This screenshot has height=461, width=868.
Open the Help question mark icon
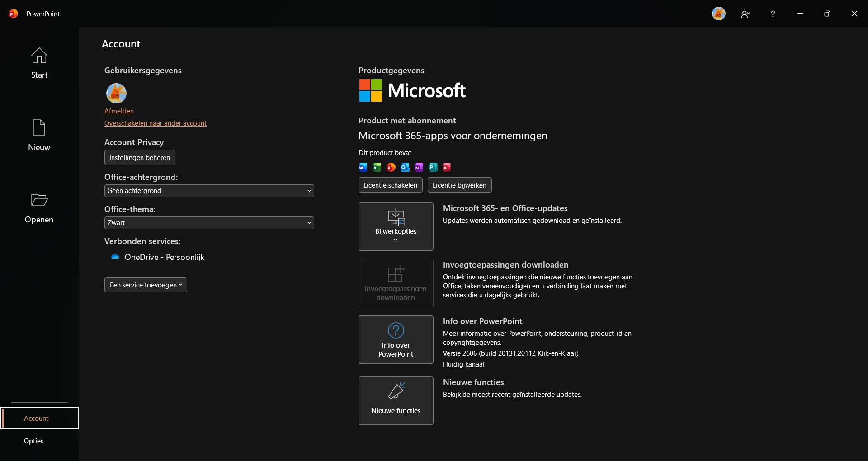click(773, 14)
